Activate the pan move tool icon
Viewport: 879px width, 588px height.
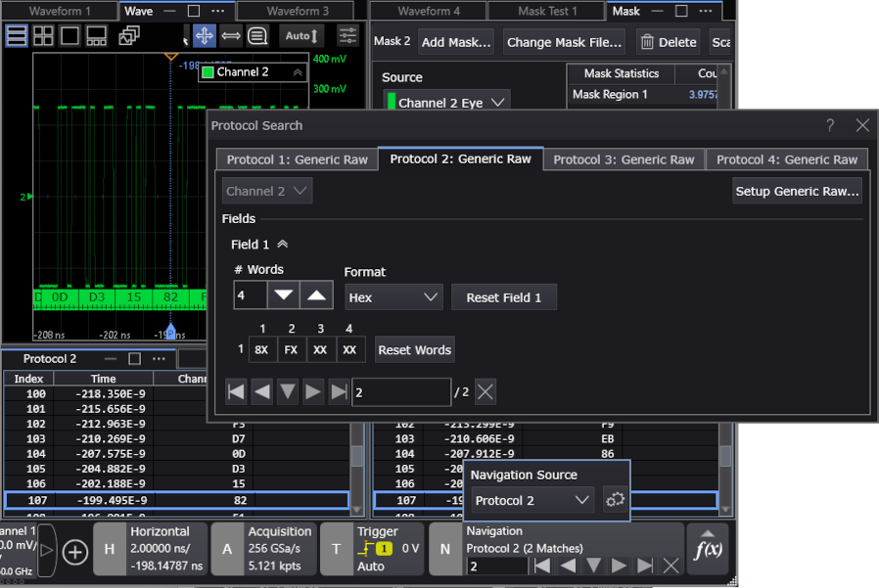[x=204, y=36]
